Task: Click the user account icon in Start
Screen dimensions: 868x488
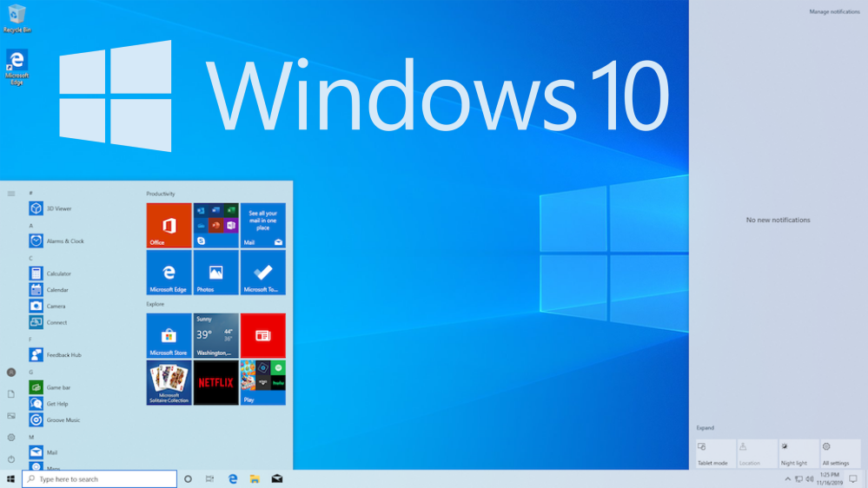Action: 11,373
